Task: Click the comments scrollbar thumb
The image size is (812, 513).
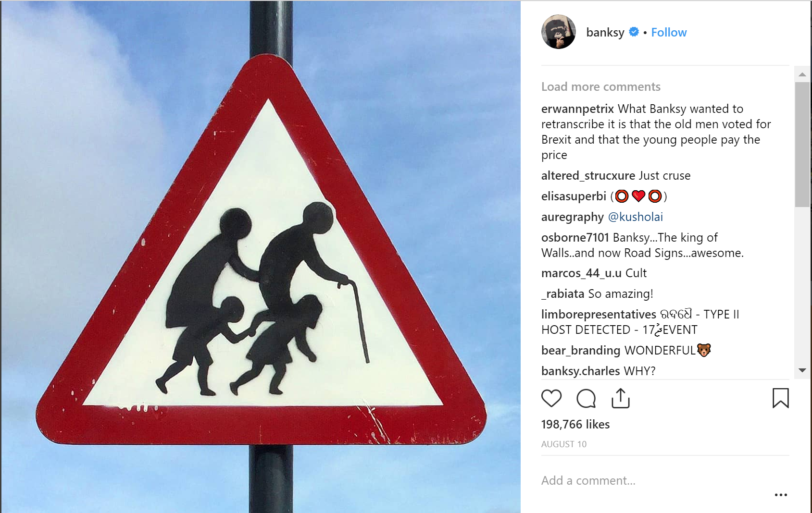Action: (802, 145)
